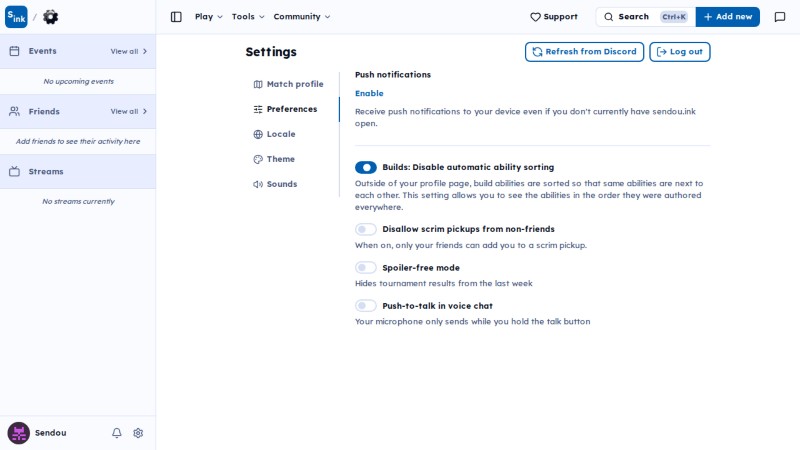800x450 pixels.
Task: Click the Log out button
Action: pyautogui.click(x=680, y=52)
